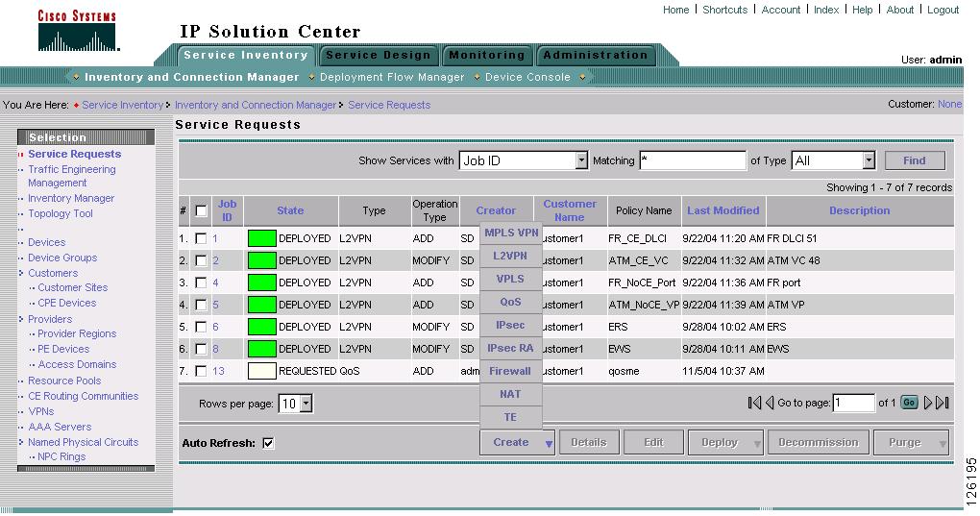The image size is (980, 516).
Task: Open Resource Pools in Selection panel
Action: (64, 381)
